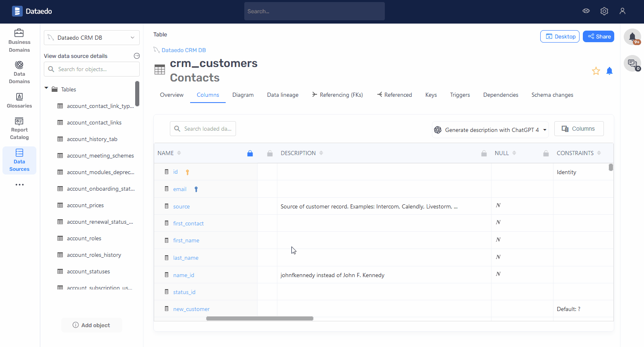Open the name_id column link
Screen dimensions: 644x347
184,275
